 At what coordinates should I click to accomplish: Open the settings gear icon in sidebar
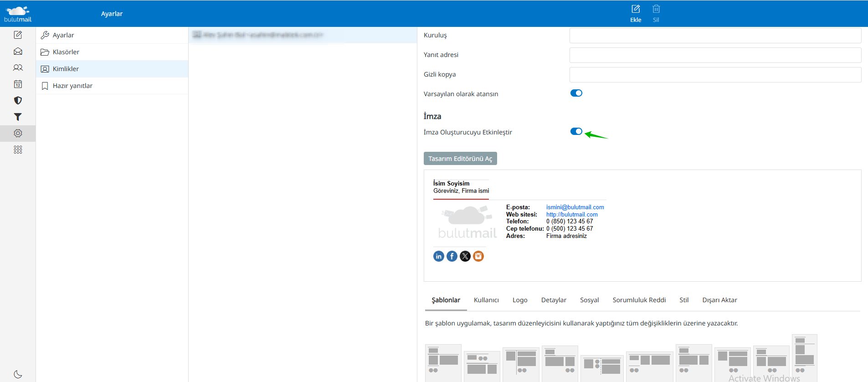(18, 133)
